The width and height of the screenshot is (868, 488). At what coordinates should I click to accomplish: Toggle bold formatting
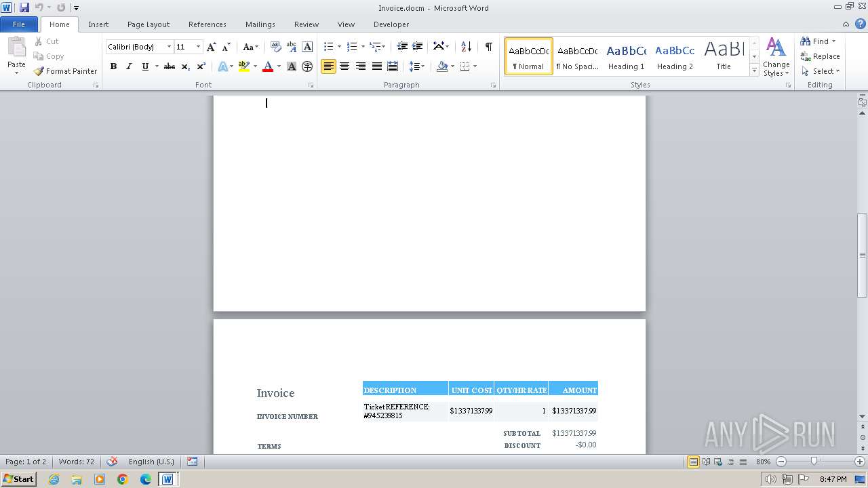113,66
